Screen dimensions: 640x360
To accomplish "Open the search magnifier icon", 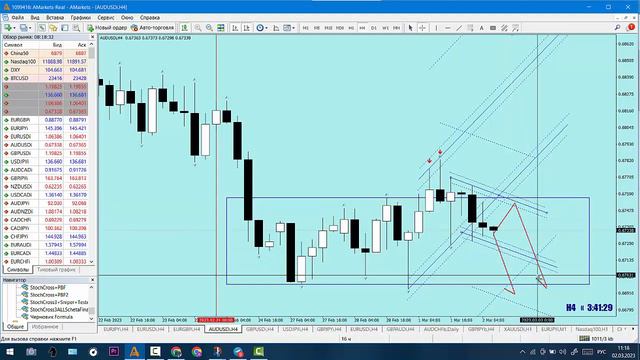I will pyautogui.click(x=618, y=28).
